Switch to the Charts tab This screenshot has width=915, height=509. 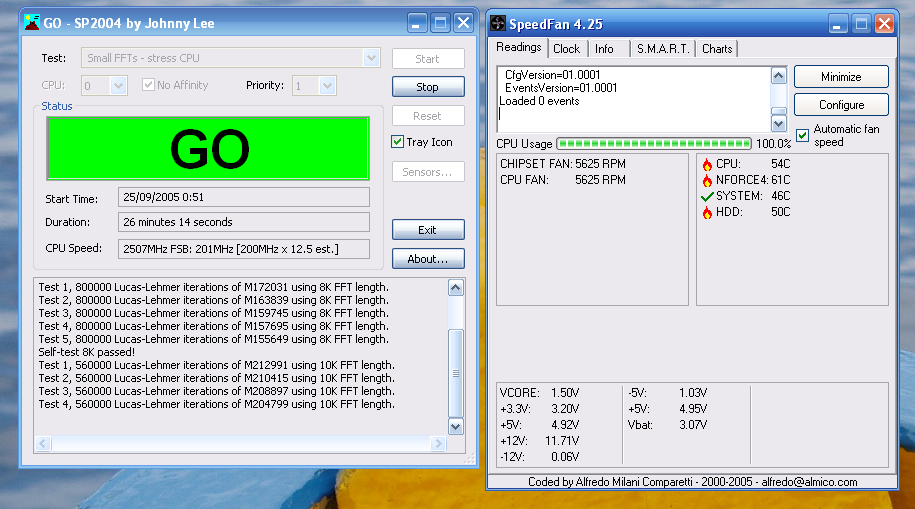[717, 49]
